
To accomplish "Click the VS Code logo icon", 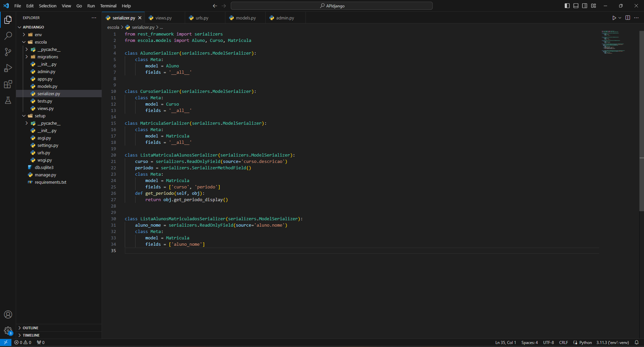I will pos(6,6).
